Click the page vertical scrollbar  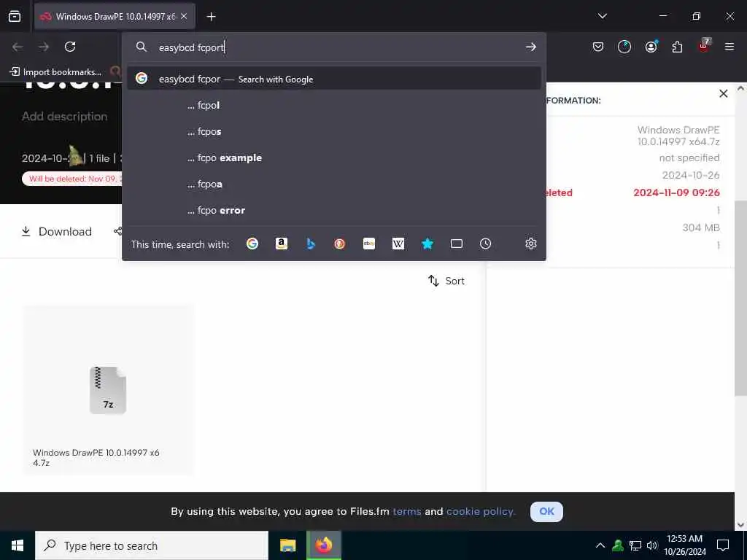click(740, 297)
